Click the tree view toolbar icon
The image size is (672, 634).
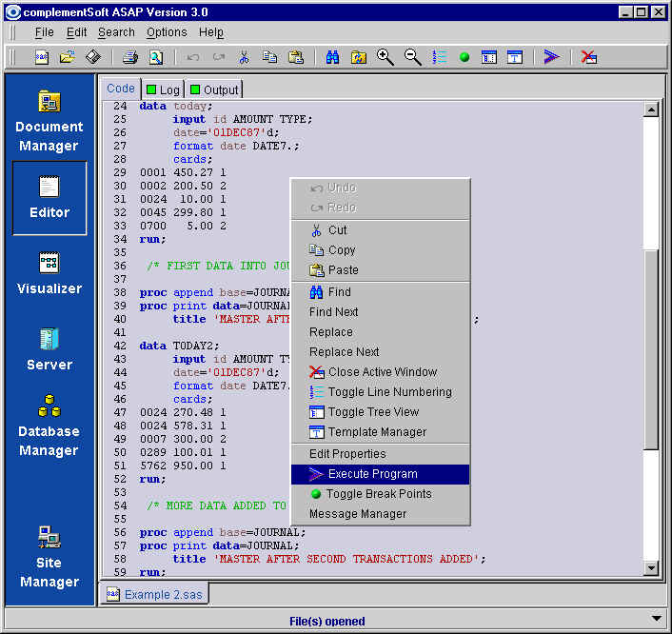(489, 57)
